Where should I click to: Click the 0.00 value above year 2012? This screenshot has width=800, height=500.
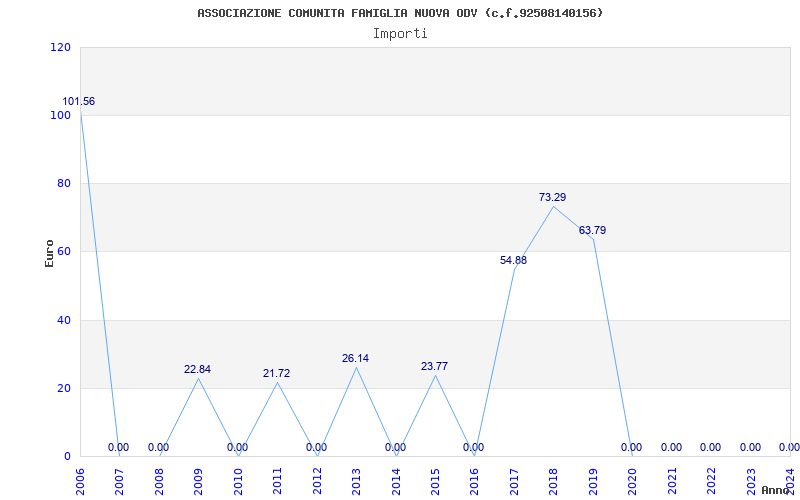(x=316, y=447)
